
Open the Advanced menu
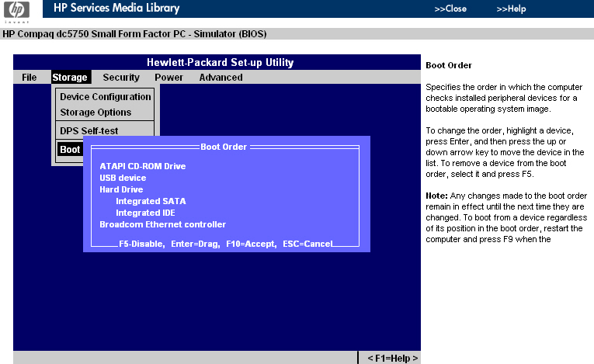pyautogui.click(x=221, y=78)
